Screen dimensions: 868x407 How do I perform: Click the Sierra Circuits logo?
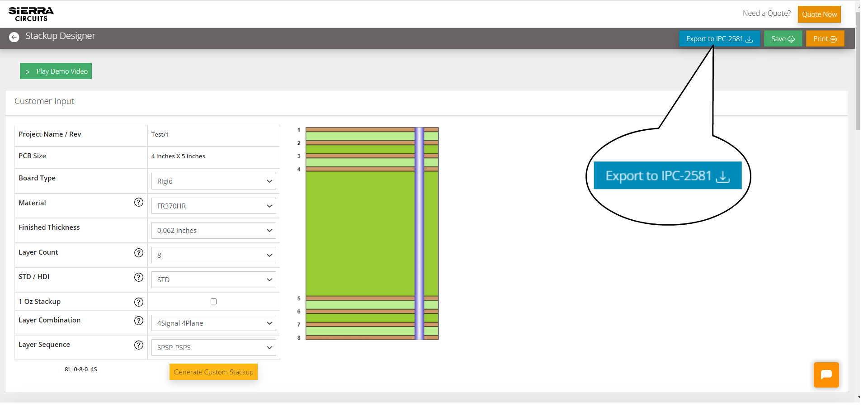(31, 14)
